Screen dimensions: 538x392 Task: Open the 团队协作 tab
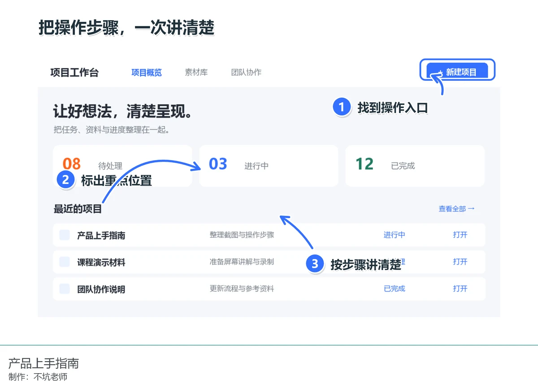click(246, 72)
